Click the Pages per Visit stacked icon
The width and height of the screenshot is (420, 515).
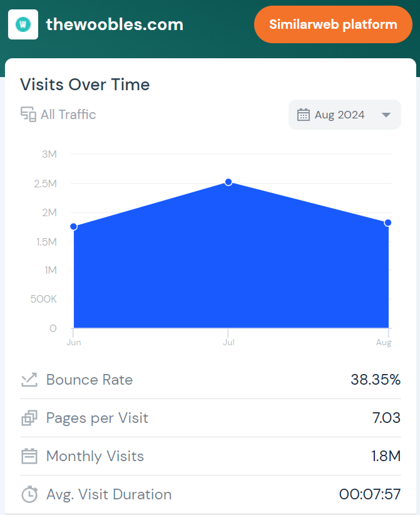coord(29,418)
